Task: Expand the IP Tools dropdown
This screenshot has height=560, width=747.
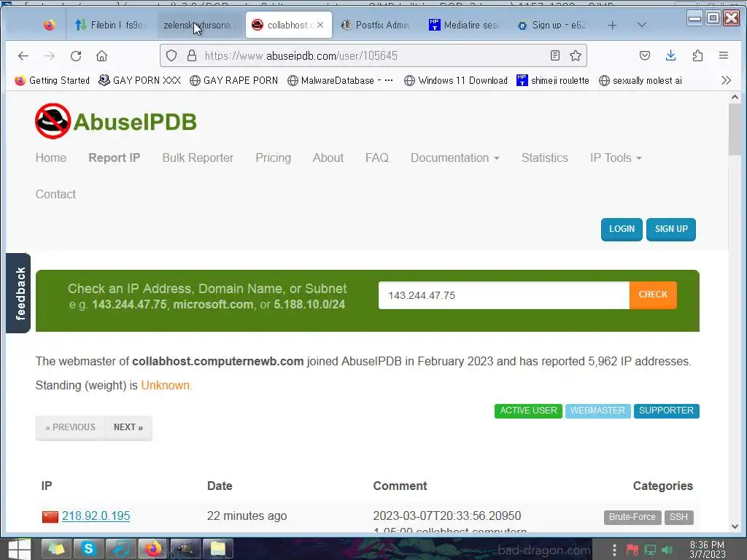Action: [616, 157]
